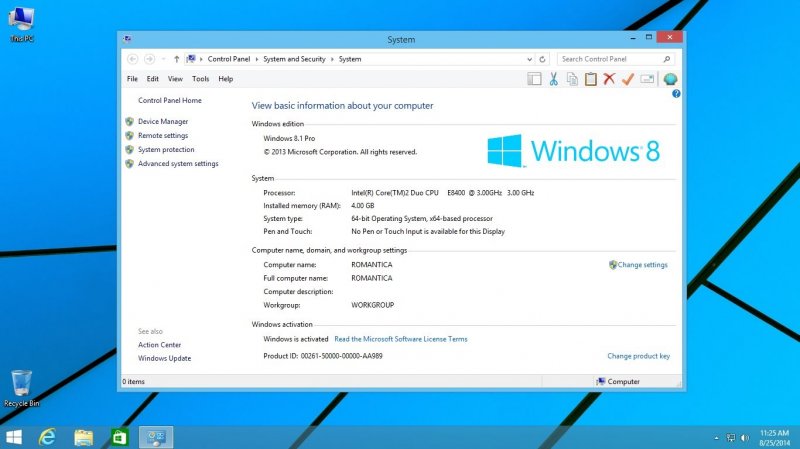
Task: Click the layout pane toolbar icon
Action: 534,79
